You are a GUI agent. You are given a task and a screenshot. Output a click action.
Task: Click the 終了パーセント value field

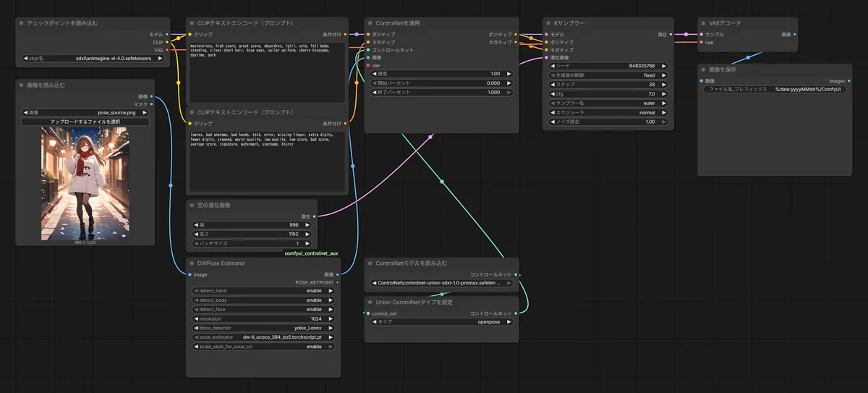[x=441, y=93]
